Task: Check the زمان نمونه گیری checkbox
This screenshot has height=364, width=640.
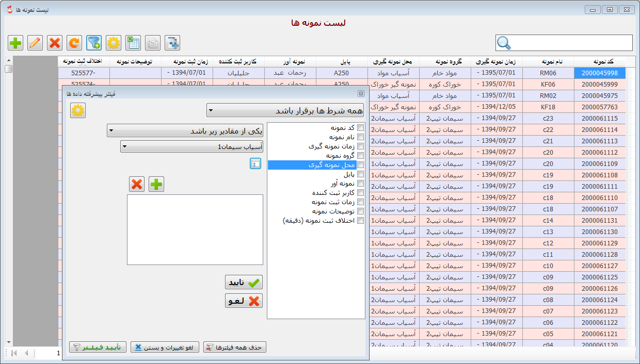Action: tap(360, 146)
